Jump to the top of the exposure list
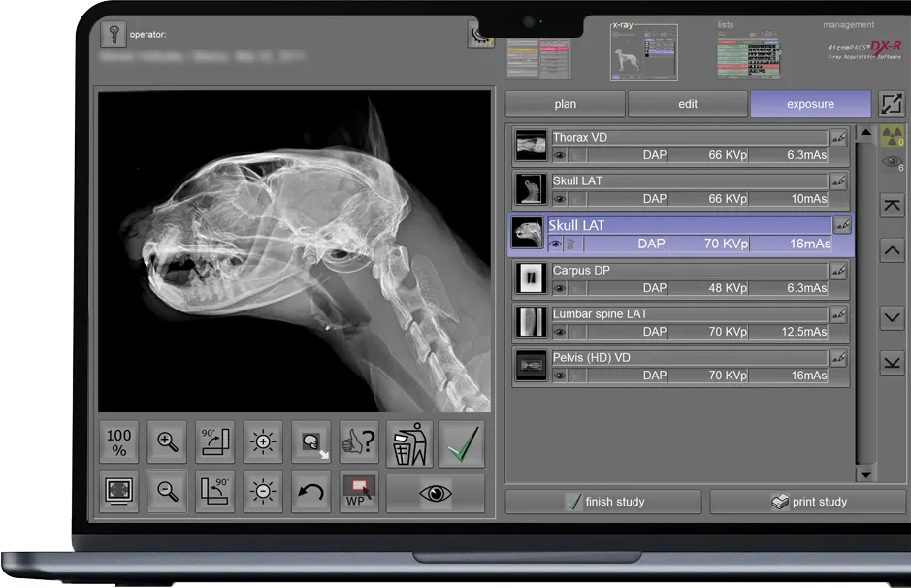The image size is (911, 588). click(892, 205)
